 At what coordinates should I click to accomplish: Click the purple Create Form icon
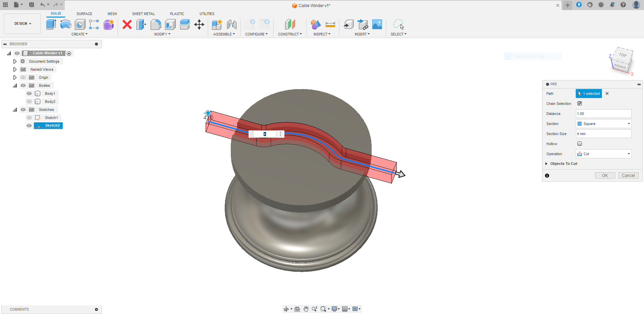click(x=109, y=24)
